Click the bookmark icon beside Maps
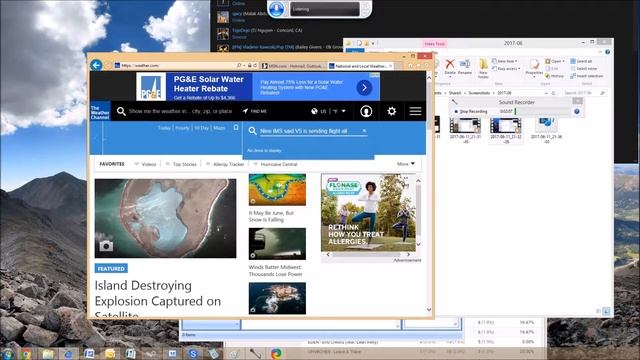640x360 pixels. click(236, 128)
